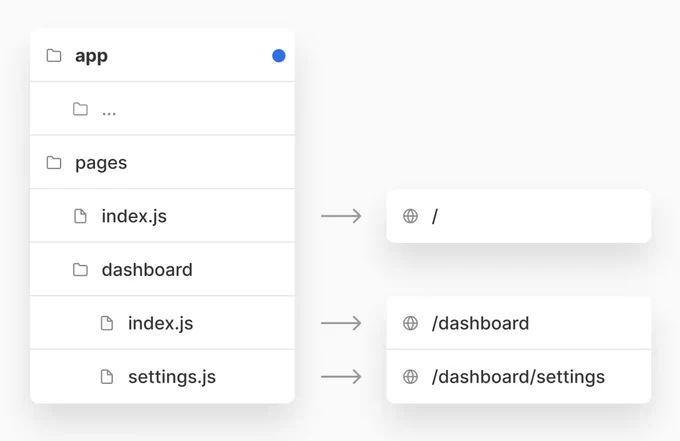Click globe icon beside /dashboard route
The image size is (680, 441).
410,323
